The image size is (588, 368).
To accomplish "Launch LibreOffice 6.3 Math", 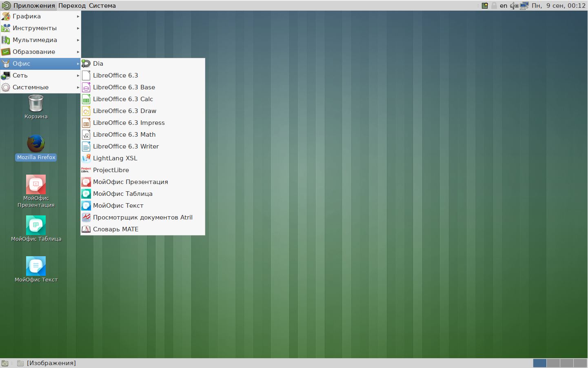I will point(143,135).
